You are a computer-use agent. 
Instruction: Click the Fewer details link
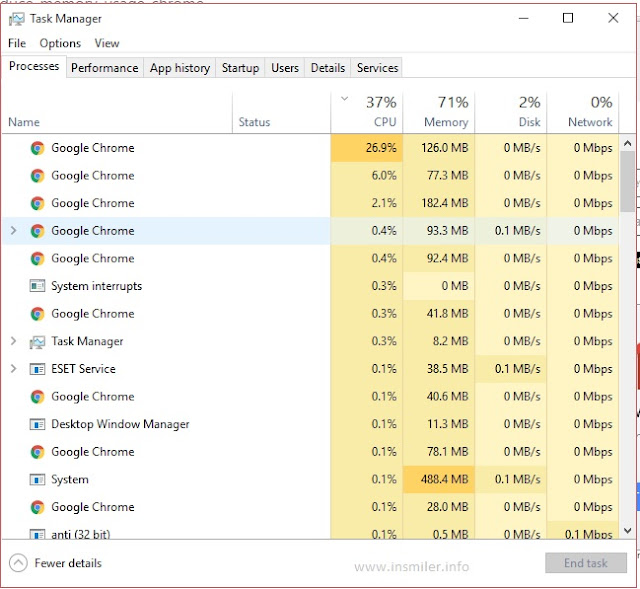pyautogui.click(x=68, y=563)
